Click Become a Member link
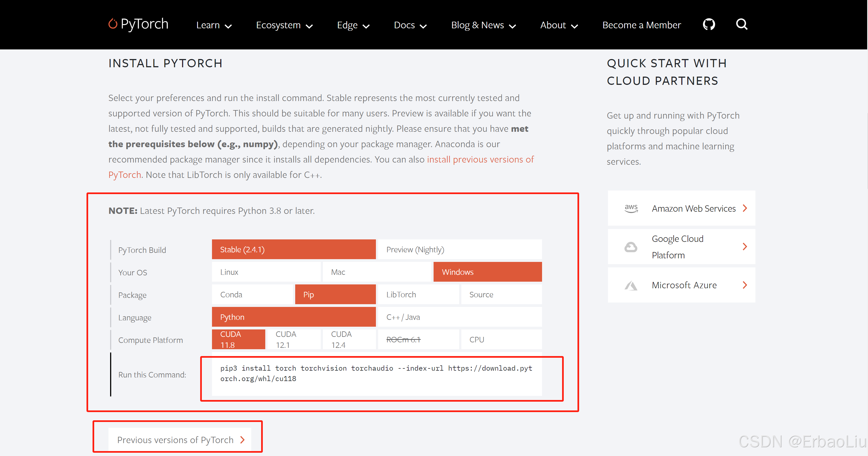868x456 pixels. (x=641, y=25)
